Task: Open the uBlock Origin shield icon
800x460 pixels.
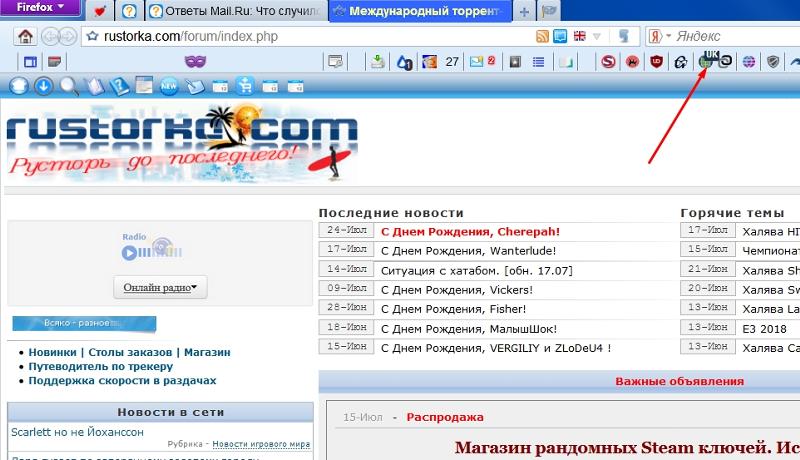Action: point(656,62)
